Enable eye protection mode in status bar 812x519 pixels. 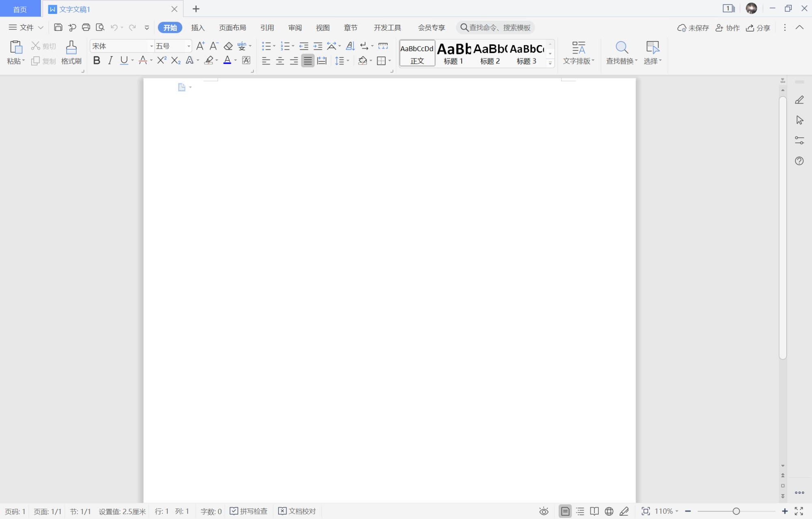point(544,511)
